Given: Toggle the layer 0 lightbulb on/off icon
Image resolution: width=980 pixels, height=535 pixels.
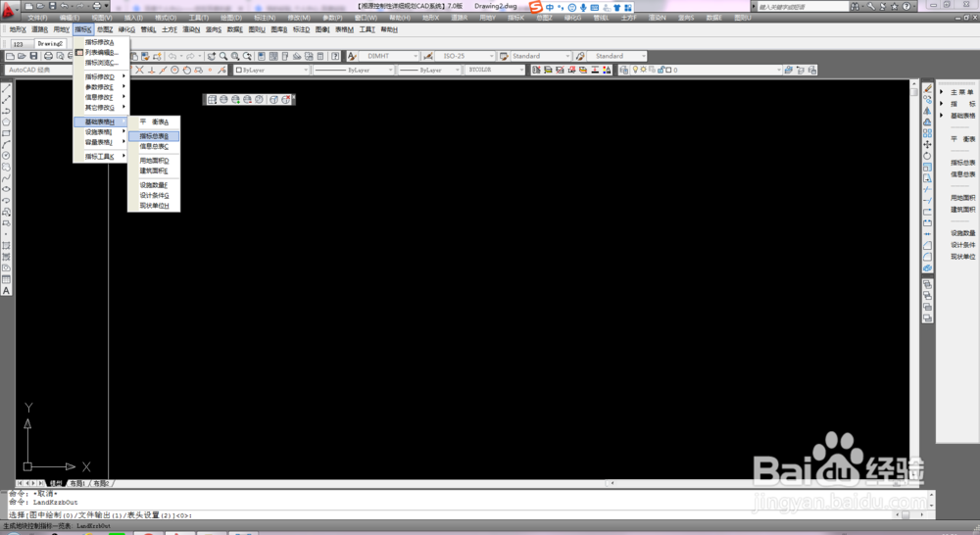Looking at the screenshot, I should (x=635, y=70).
